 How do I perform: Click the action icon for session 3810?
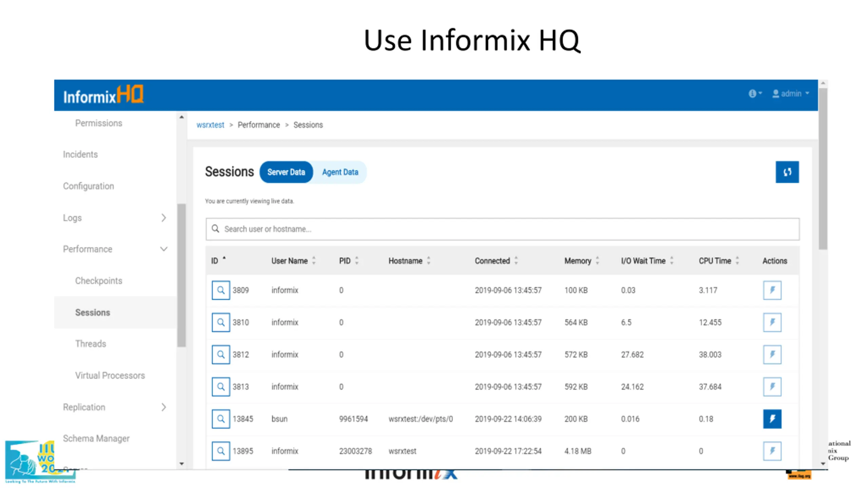[772, 322]
